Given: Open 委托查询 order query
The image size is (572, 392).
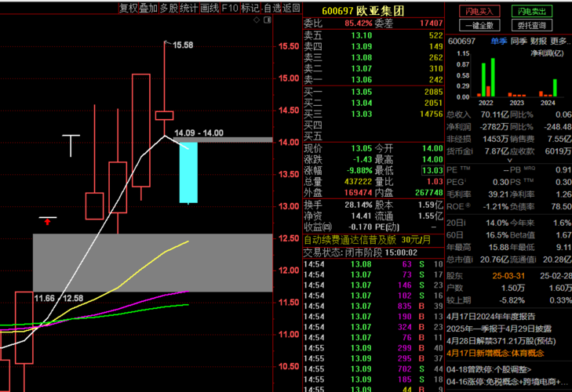Looking at the screenshot, I should pos(532,25).
